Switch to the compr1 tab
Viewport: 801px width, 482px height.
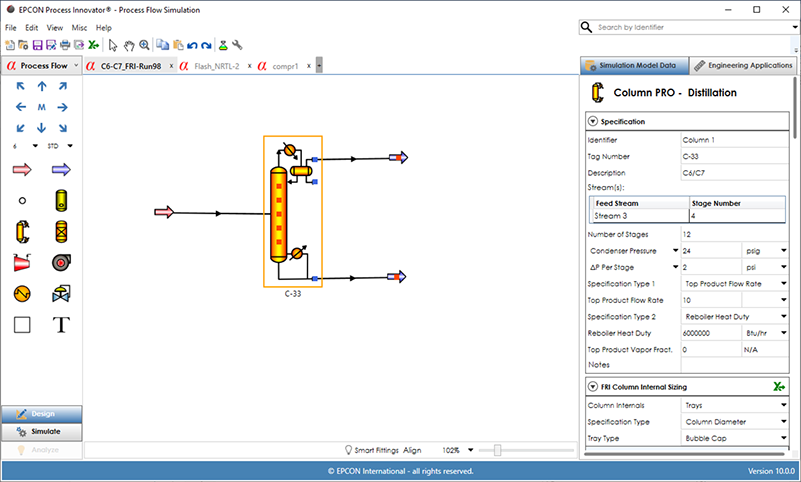285,66
